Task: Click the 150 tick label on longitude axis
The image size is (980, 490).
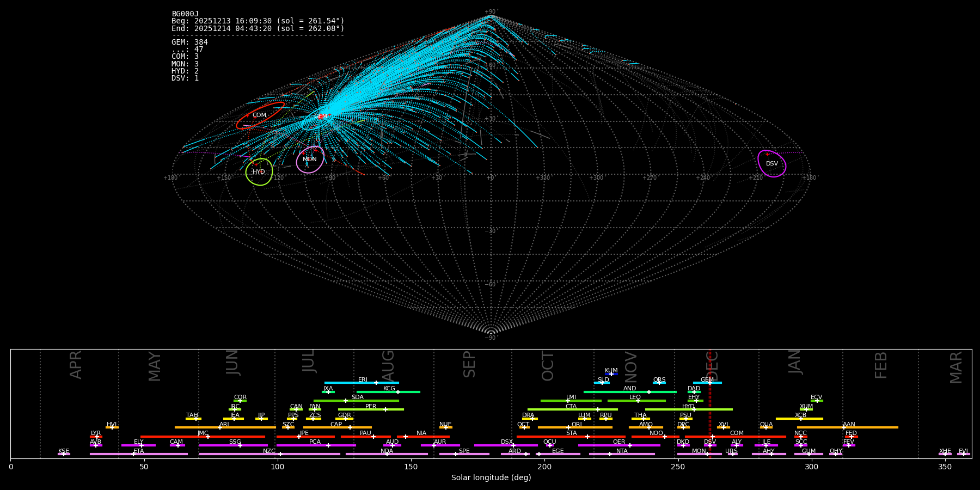Action: [411, 467]
